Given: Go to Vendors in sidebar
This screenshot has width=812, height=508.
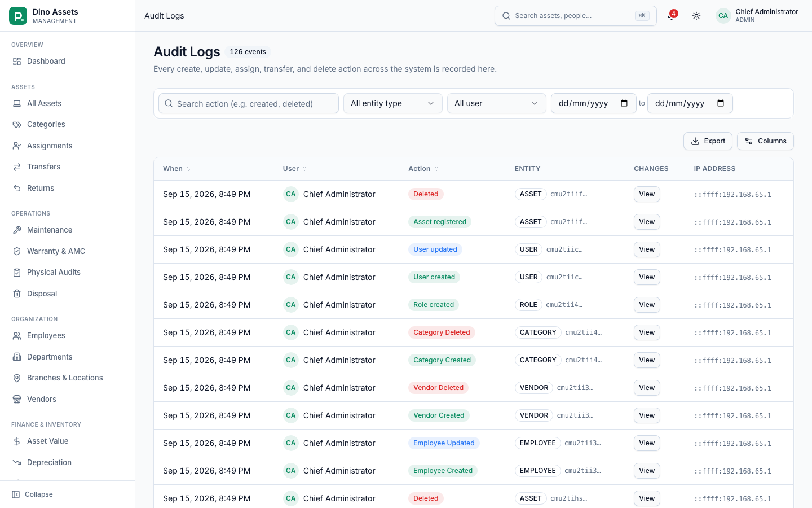Looking at the screenshot, I should click(68, 399).
